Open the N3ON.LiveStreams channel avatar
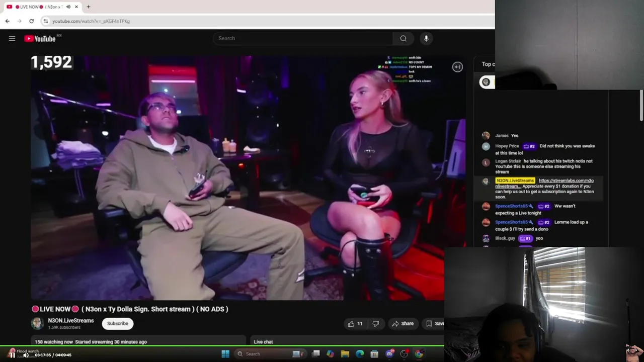This screenshot has width=644, height=362. pyautogui.click(x=37, y=323)
